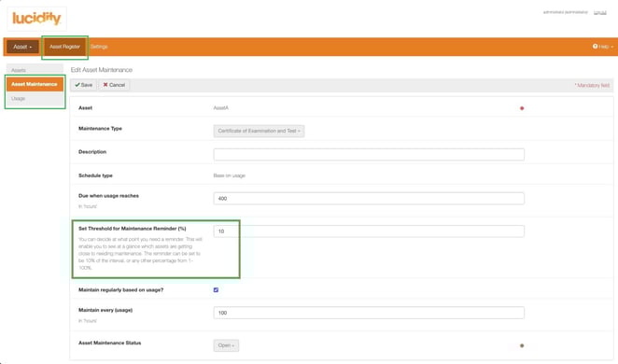The image size is (618, 364).
Task: Open the Help menu
Action: pyautogui.click(x=603, y=47)
